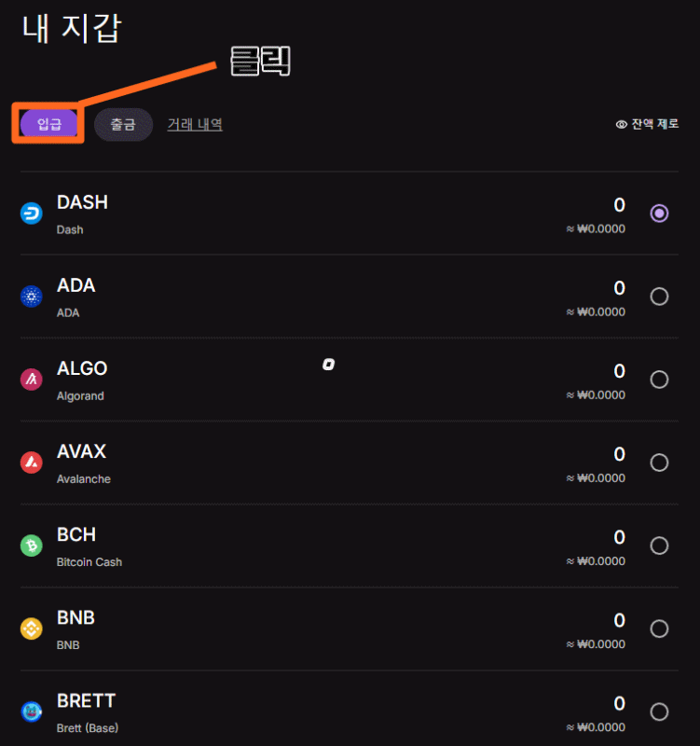Click the Avalanche coin icon
700x746 pixels.
click(x=32, y=463)
